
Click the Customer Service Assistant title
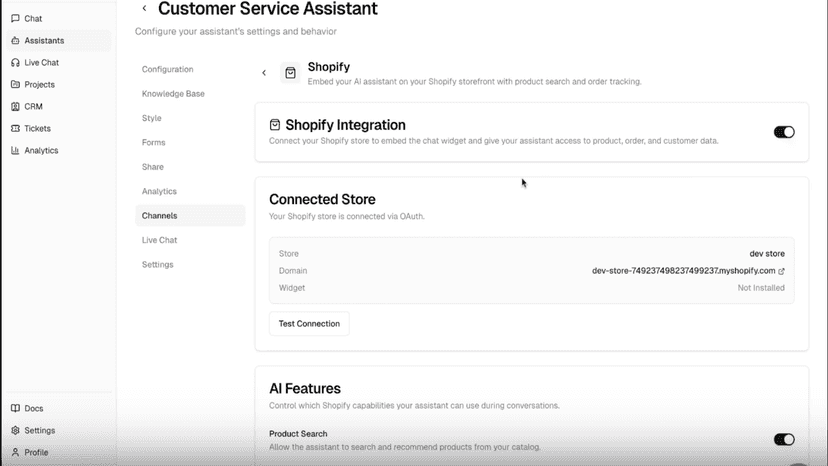[x=268, y=8]
